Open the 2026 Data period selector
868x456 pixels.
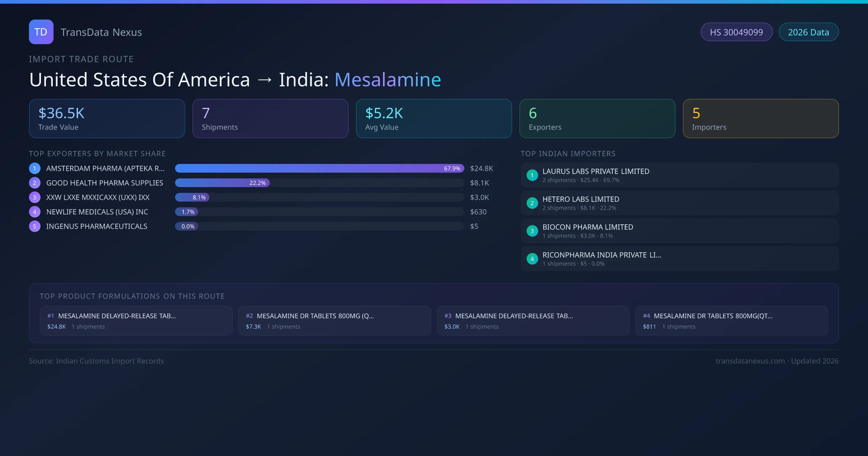[x=808, y=32]
